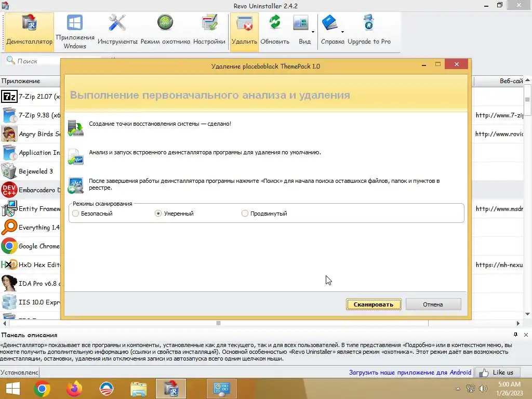Image resolution: width=532 pixels, height=399 pixels.
Task: Open Revo Uninstaller taskbar button
Action: pos(171,389)
